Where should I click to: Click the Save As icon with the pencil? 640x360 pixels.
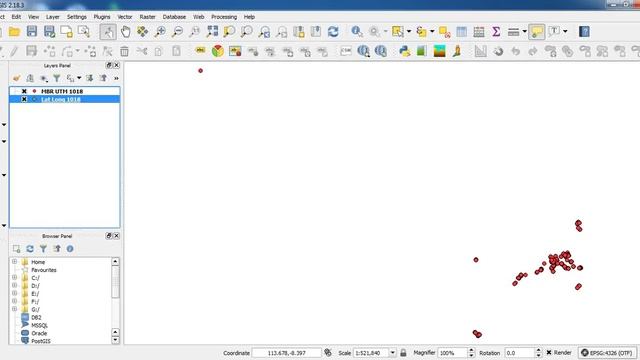[49, 32]
